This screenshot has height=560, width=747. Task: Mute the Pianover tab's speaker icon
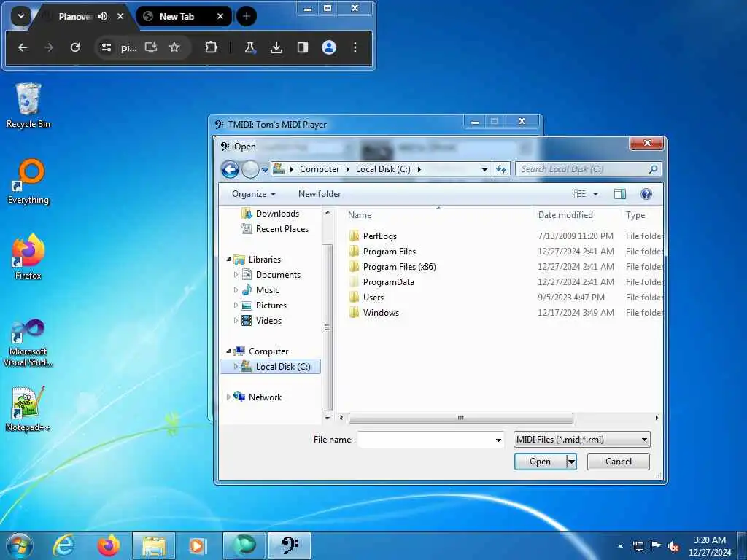click(x=103, y=16)
